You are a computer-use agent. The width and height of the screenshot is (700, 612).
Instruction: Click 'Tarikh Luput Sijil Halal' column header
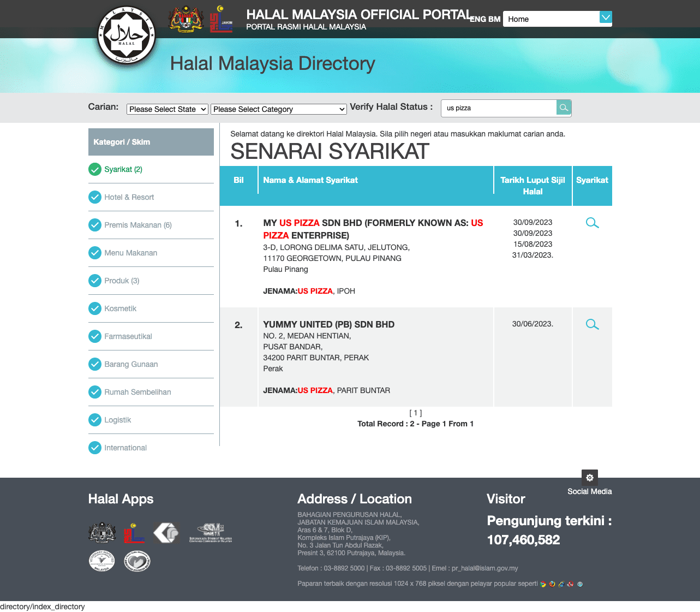533,186
